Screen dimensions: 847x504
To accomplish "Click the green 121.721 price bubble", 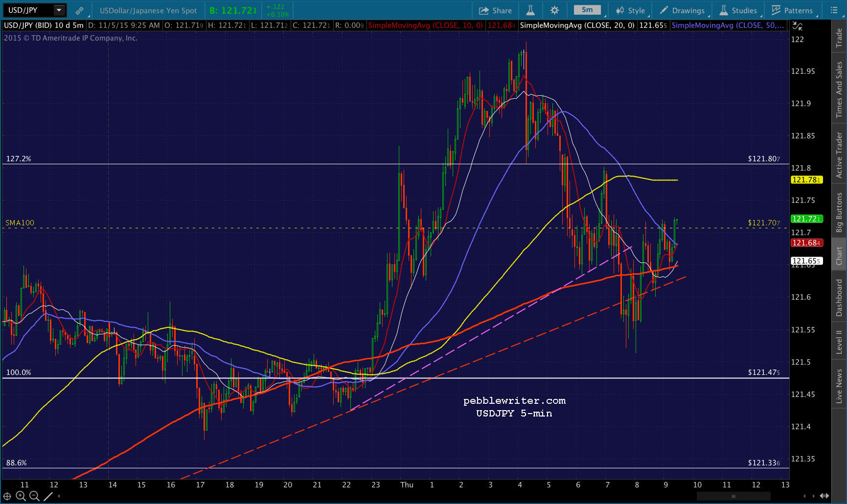I will point(807,219).
